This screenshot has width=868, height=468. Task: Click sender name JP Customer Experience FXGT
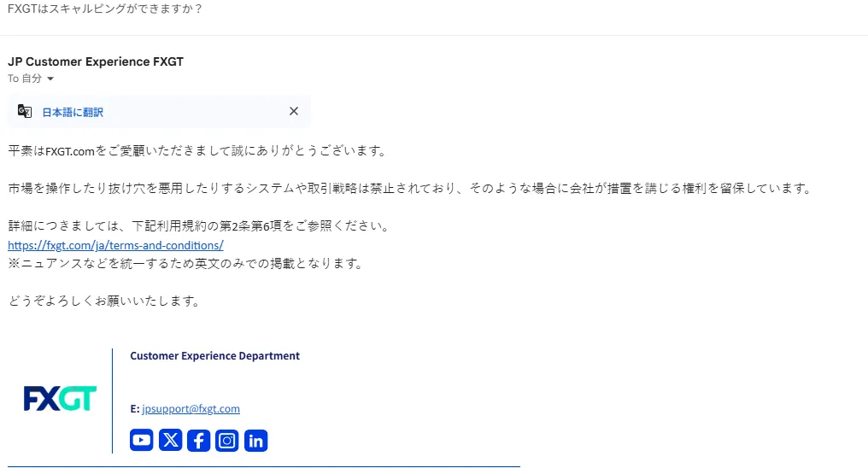(95, 61)
